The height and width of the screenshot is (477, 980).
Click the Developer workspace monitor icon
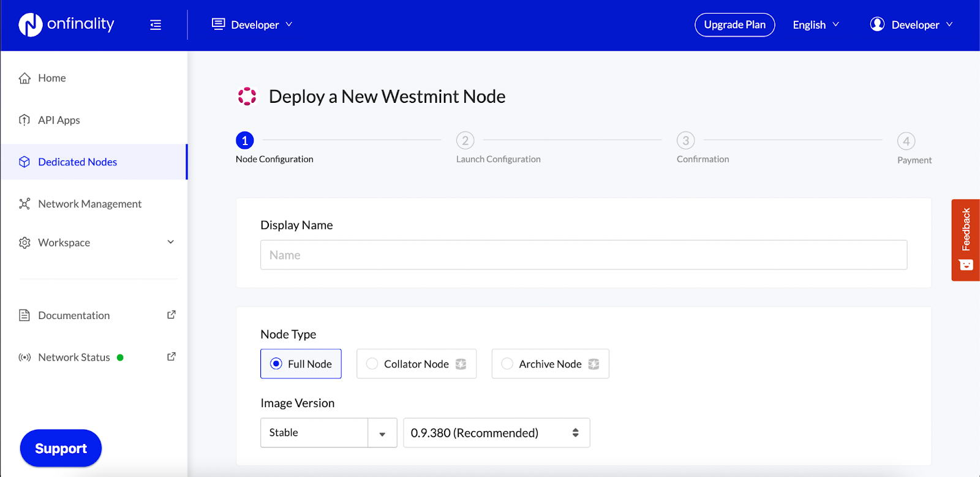coord(218,24)
